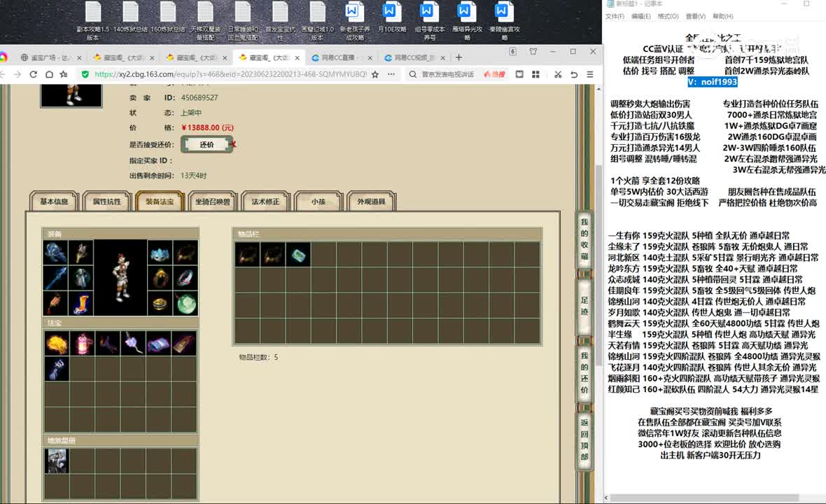This screenshot has height=504, width=826.
Task: Close the 网易CC直播 browser tab
Action: click(x=370, y=58)
